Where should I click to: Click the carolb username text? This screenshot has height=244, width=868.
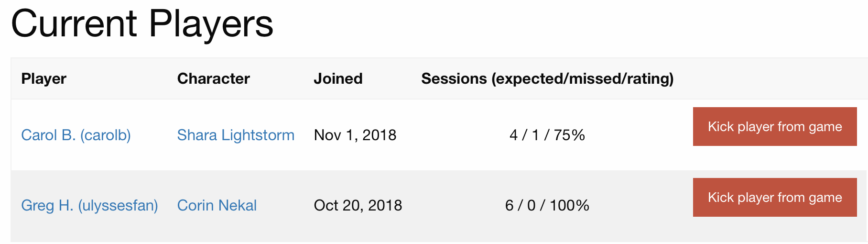[106, 135]
